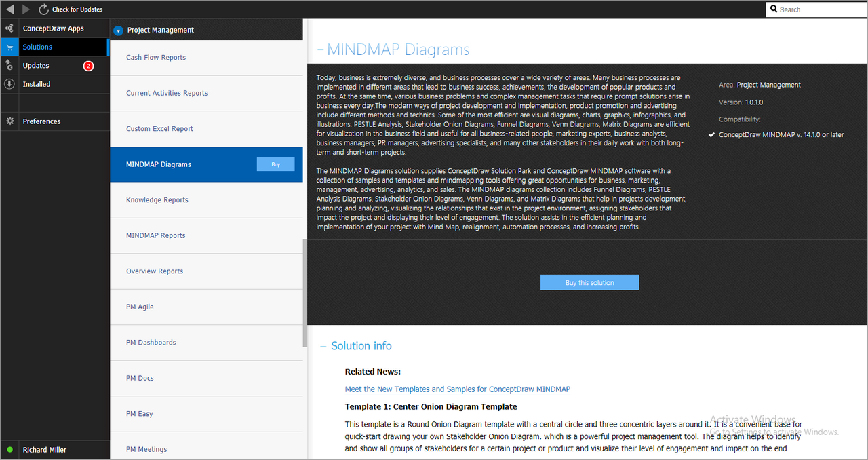This screenshot has height=460, width=868.
Task: Open PM Docs solution
Action: (206, 378)
